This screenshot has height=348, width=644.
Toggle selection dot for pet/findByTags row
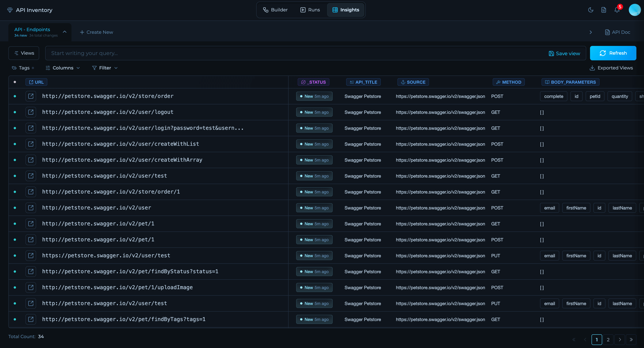pyautogui.click(x=15, y=319)
